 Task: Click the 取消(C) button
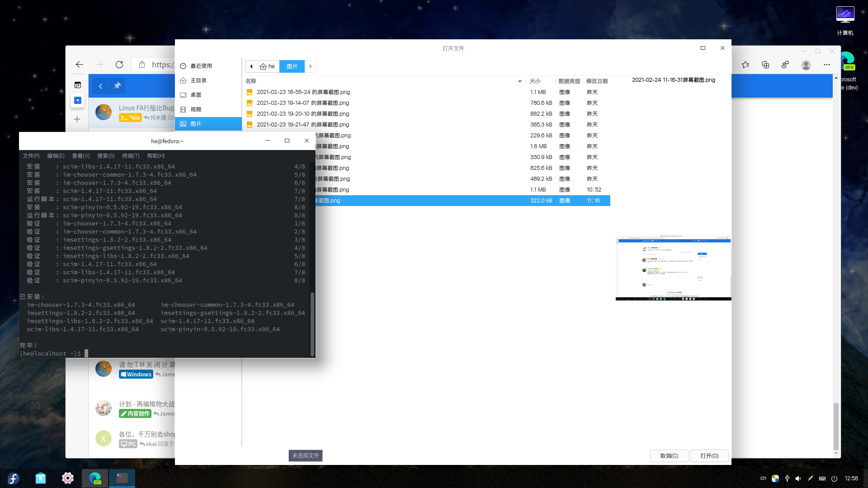click(669, 456)
